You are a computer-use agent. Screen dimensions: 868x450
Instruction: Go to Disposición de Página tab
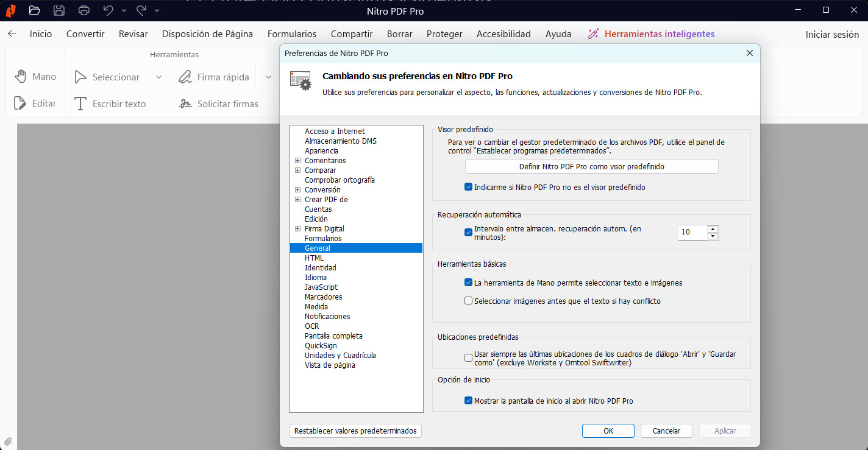click(x=207, y=34)
